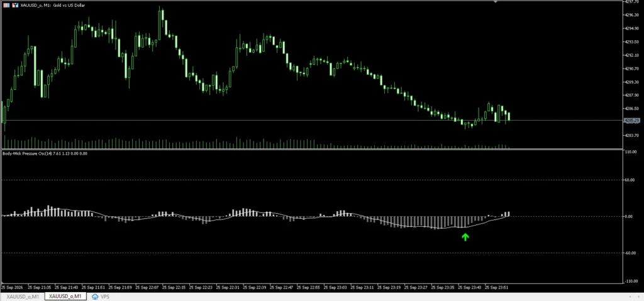The height and width of the screenshot is (301, 644).
Task: Click the '25 Sep 23:11' time axis label
Action: click(362, 287)
